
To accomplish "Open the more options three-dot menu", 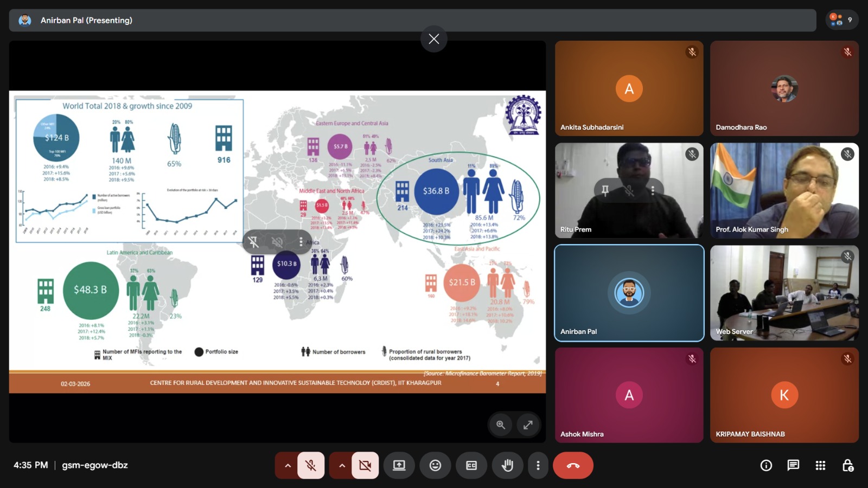I will 538,465.
